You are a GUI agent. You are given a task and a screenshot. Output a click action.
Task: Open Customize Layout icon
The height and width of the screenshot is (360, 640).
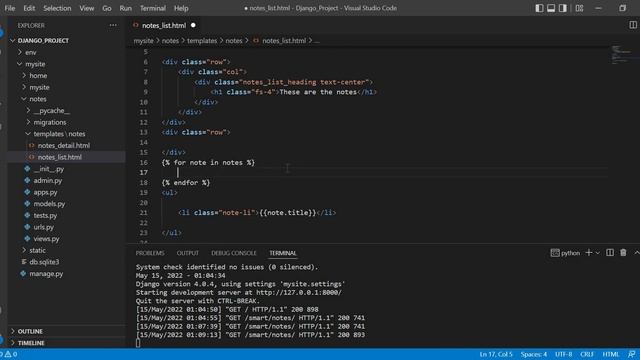(579, 8)
